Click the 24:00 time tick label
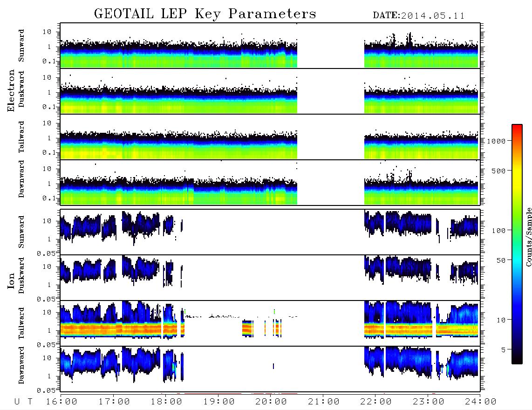Screen dimensions: 532x410 click(481, 402)
